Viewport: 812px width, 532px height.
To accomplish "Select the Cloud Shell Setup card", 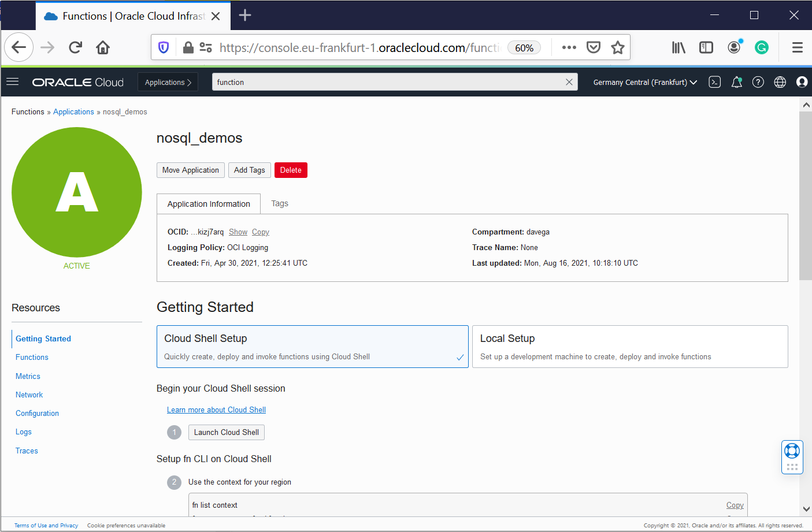I will tap(313, 347).
